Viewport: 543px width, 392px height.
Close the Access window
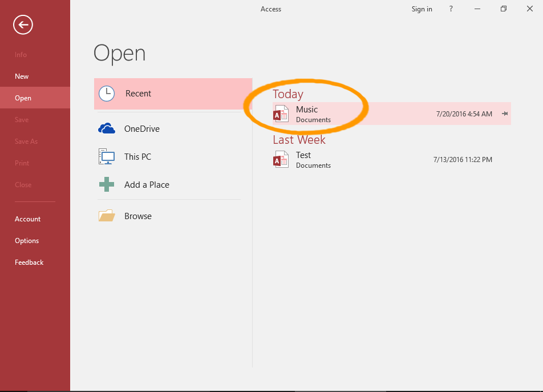tap(530, 9)
